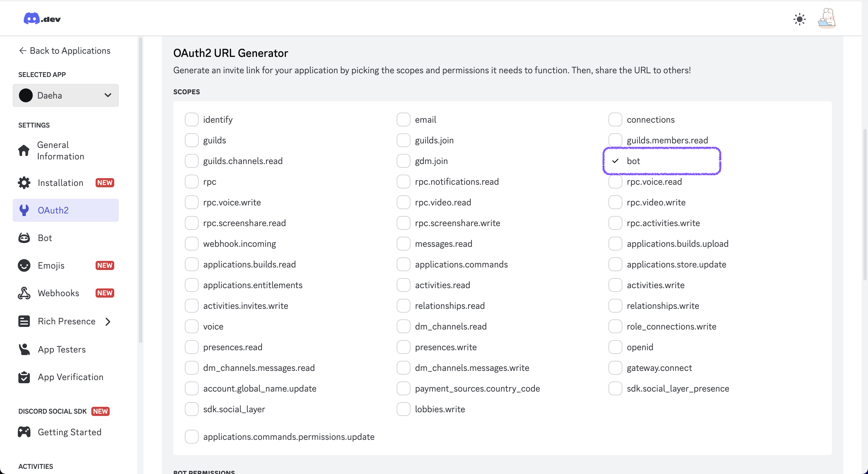Image resolution: width=868 pixels, height=474 pixels.
Task: Go to Installation settings page
Action: [66, 183]
